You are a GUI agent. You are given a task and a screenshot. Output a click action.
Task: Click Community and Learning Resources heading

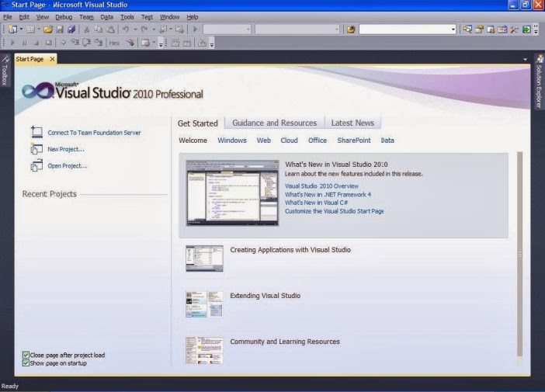285,342
